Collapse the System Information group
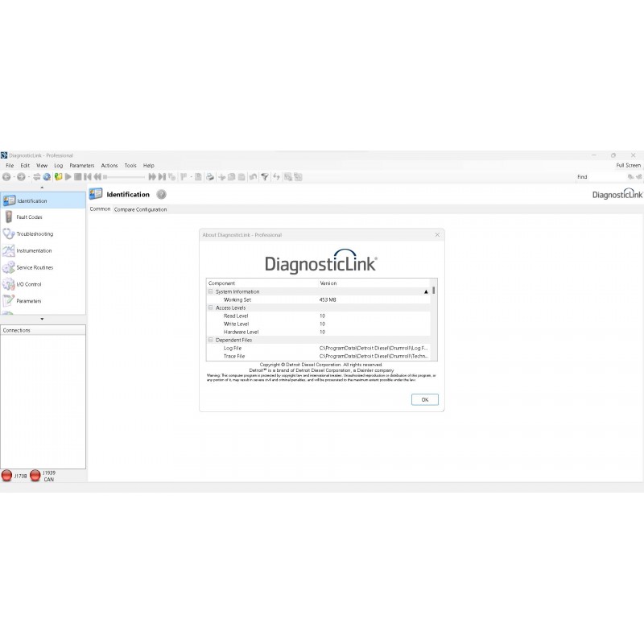Viewport: 644px width, 644px height. [x=211, y=291]
